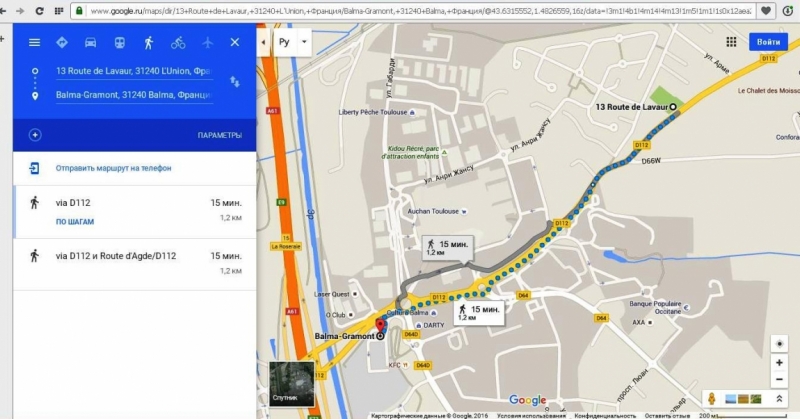Click blue route 15 мин. label
Viewport: 800px width, 419px height.
479,312
